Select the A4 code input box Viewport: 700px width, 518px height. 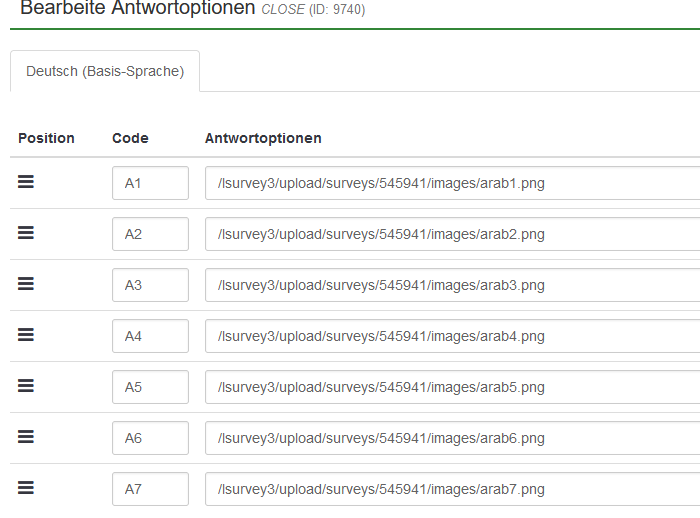click(x=150, y=337)
